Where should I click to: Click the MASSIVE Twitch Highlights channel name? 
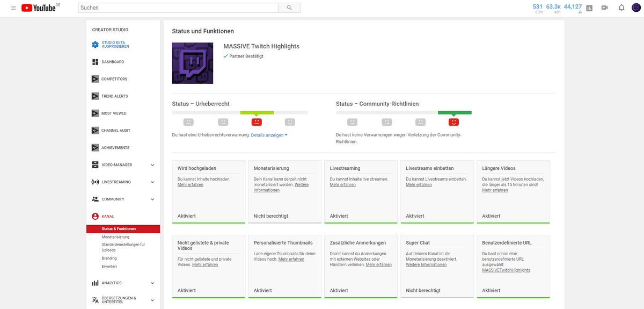pyautogui.click(x=261, y=46)
